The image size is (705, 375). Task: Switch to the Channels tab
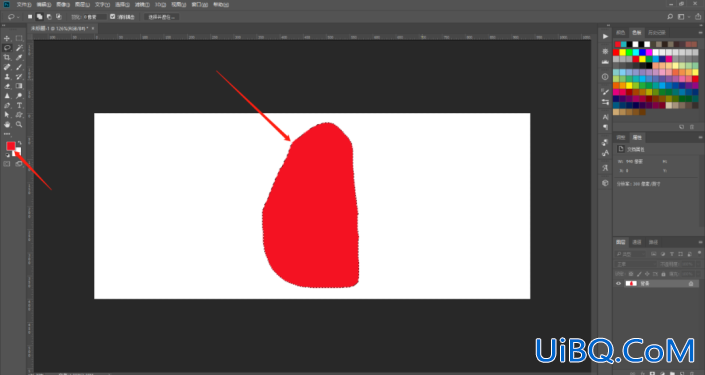[637, 242]
